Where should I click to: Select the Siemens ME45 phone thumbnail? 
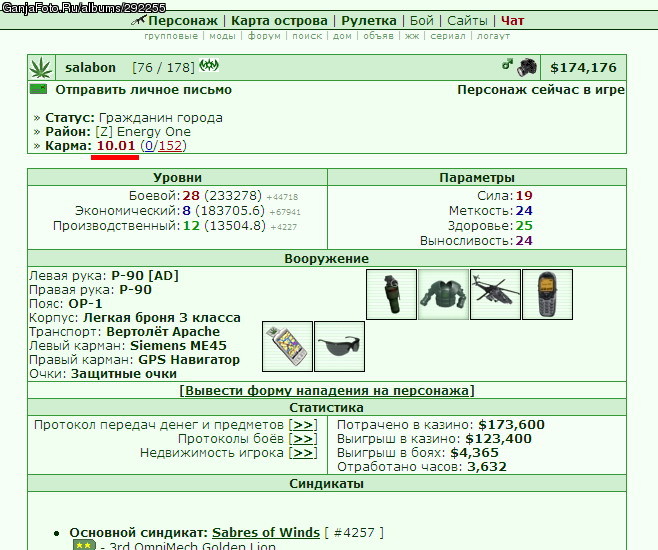[548, 295]
